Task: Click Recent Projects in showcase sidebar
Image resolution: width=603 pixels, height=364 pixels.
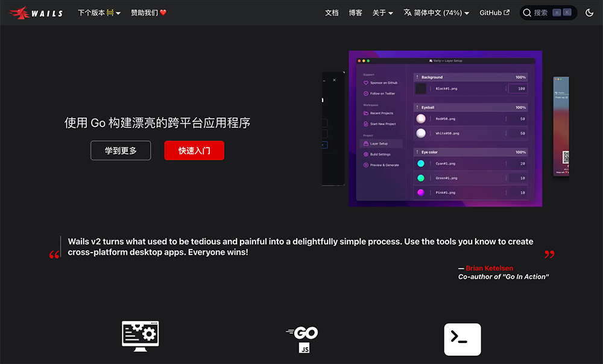Action: coord(379,113)
